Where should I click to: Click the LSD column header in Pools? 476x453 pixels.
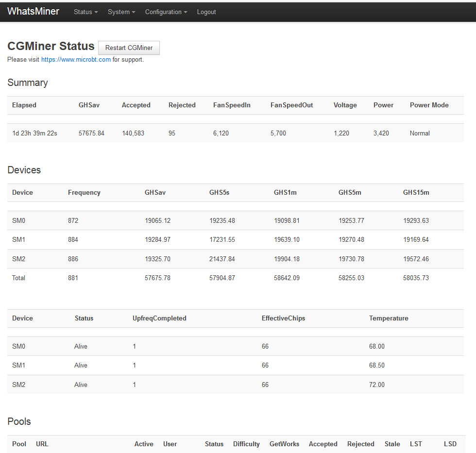pos(450,444)
